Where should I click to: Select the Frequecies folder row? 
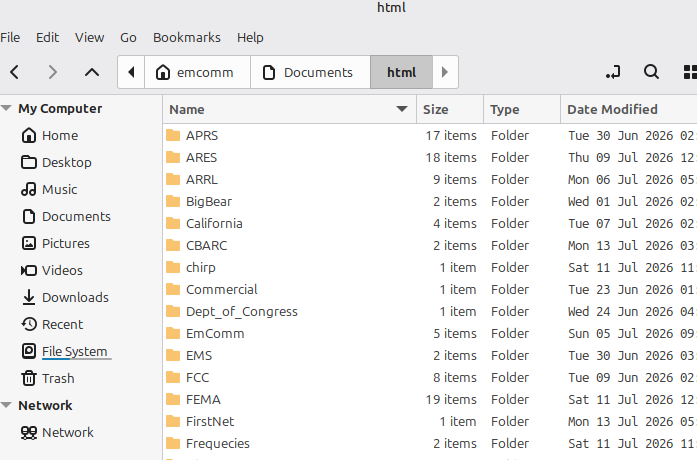pos(430,444)
